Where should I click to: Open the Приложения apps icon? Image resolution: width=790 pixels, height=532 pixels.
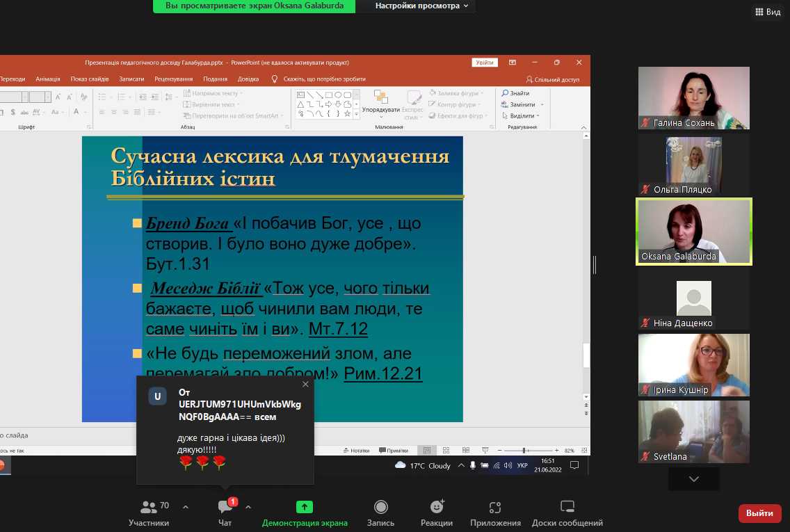pos(495,507)
